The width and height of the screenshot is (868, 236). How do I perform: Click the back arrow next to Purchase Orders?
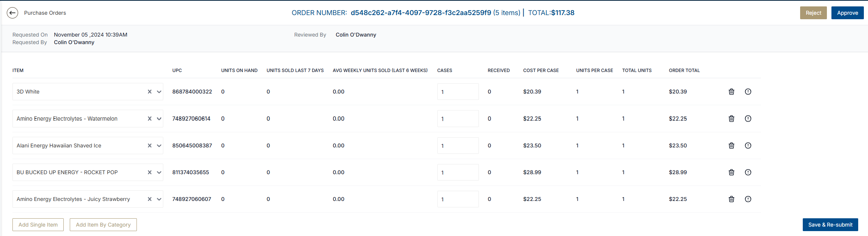pos(12,13)
